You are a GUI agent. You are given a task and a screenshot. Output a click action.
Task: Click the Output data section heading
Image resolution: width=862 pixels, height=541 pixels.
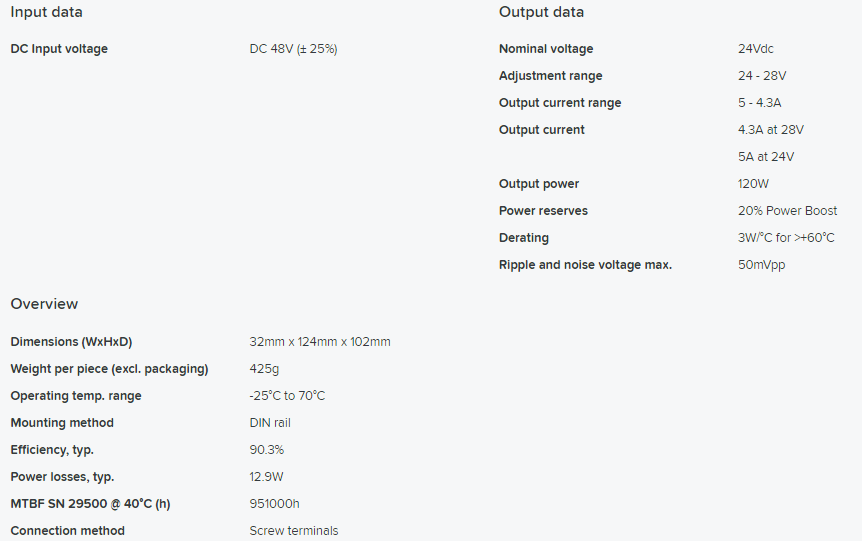[541, 12]
